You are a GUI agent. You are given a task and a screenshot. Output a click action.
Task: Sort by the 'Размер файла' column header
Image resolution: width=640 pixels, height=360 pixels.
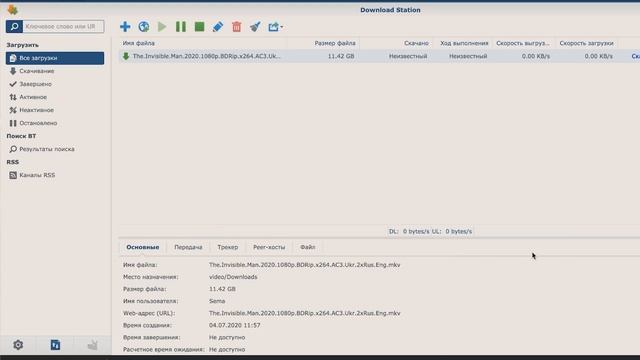(x=335, y=43)
